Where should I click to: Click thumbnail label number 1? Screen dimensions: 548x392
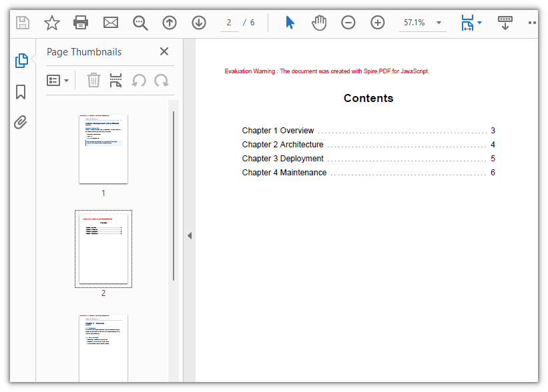pos(103,193)
